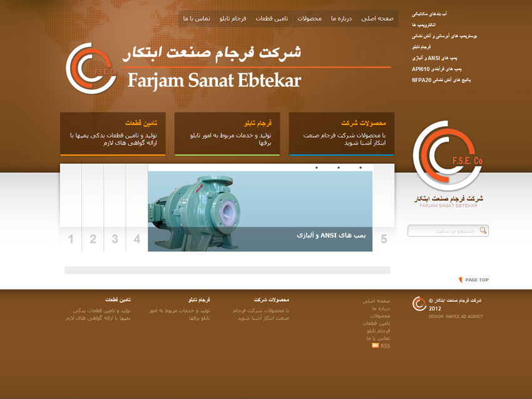Switch to slide 4 in the slider

point(136,239)
